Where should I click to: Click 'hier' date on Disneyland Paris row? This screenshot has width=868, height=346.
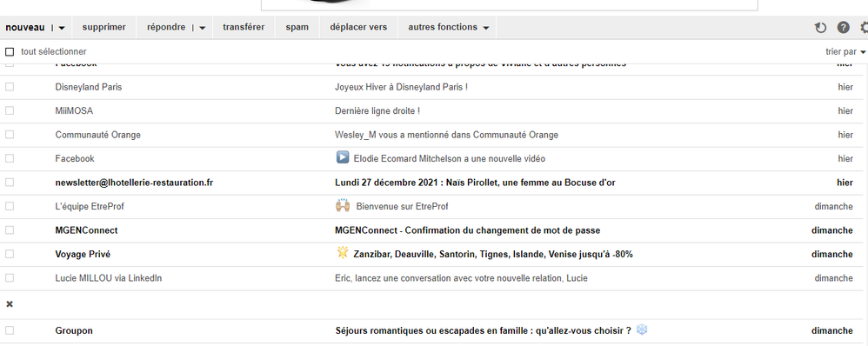[845, 87]
